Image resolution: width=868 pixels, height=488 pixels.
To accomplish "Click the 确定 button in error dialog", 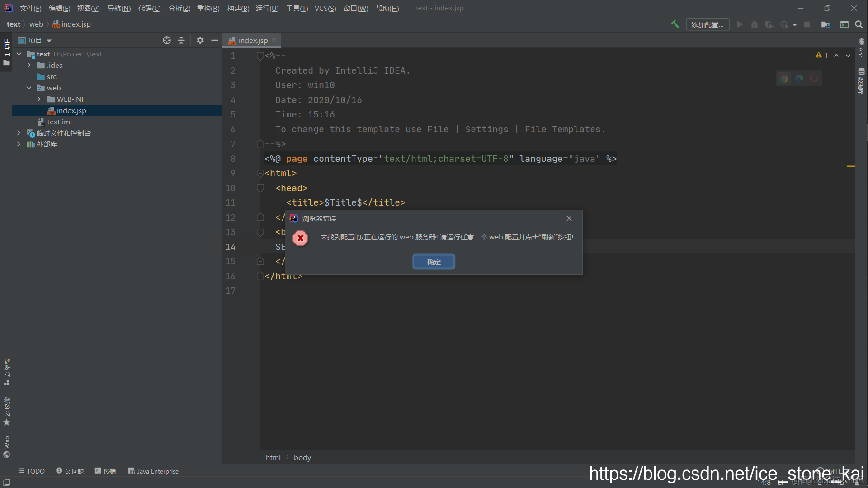I will [434, 262].
